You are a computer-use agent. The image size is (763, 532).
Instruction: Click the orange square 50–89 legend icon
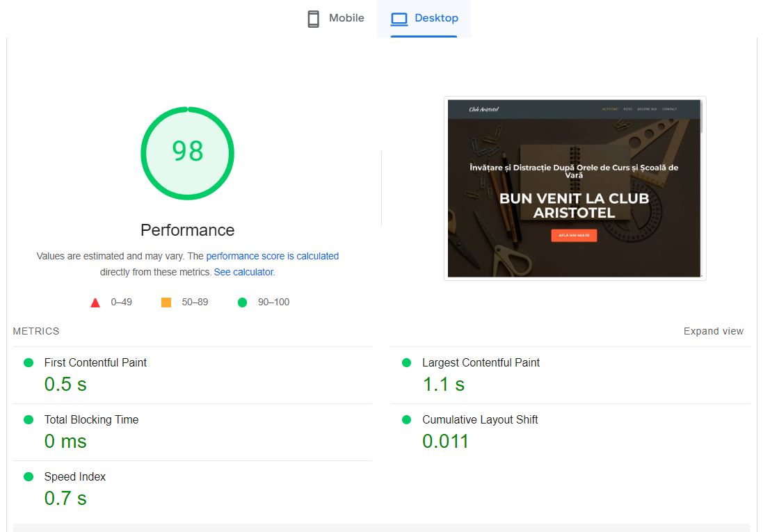pyautogui.click(x=166, y=303)
